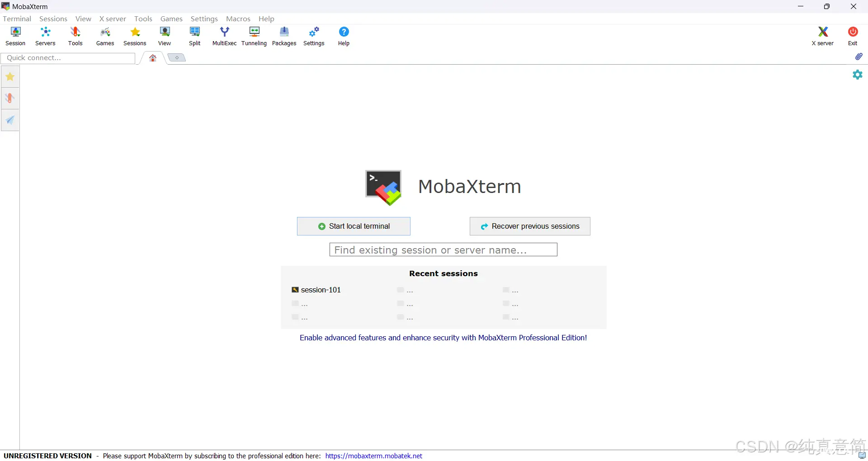Open the Tools menu in menu bar

pyautogui.click(x=143, y=19)
